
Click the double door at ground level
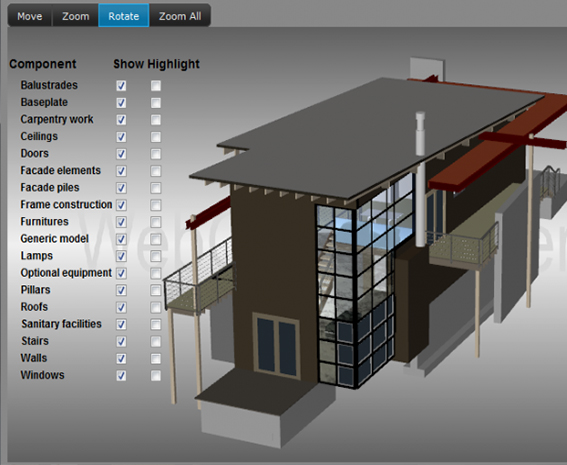tap(277, 346)
